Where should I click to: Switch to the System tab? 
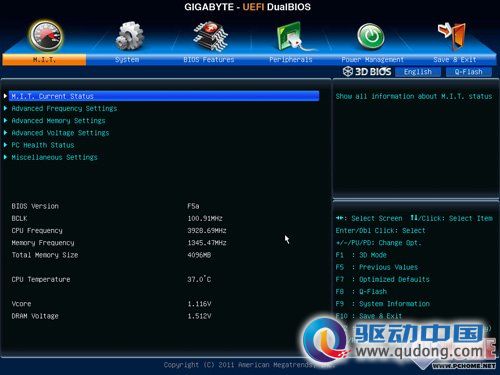tap(127, 60)
